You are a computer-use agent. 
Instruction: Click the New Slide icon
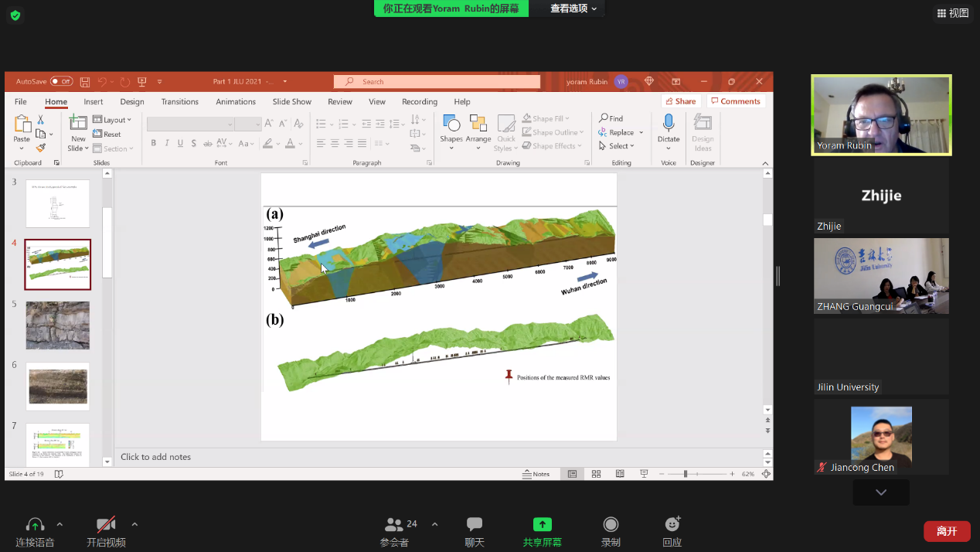click(x=78, y=124)
